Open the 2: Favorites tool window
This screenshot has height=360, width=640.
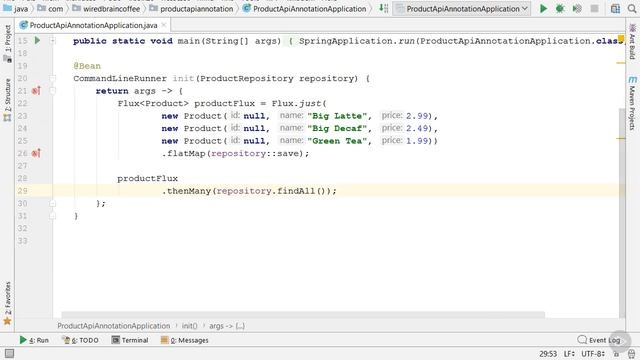7,303
